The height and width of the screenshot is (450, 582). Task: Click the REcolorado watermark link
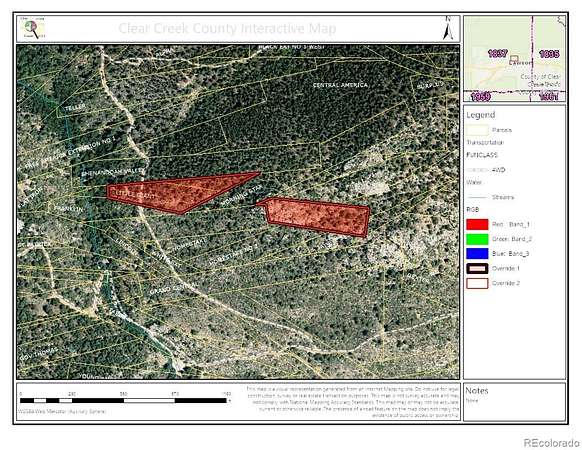pyautogui.click(x=552, y=443)
